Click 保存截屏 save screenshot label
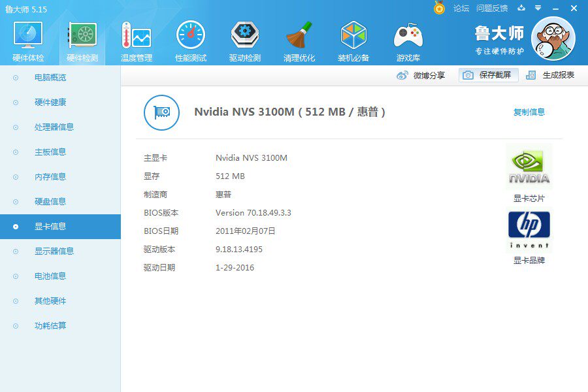This screenshot has width=588, height=392. [495, 75]
